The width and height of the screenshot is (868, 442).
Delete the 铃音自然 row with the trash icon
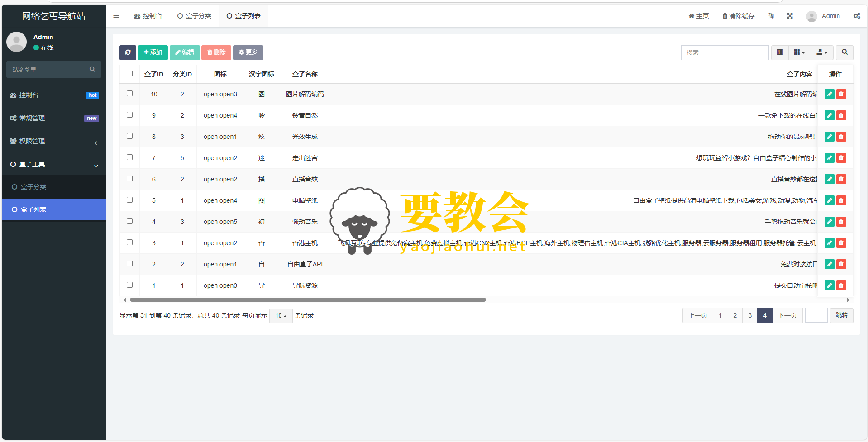(x=841, y=115)
